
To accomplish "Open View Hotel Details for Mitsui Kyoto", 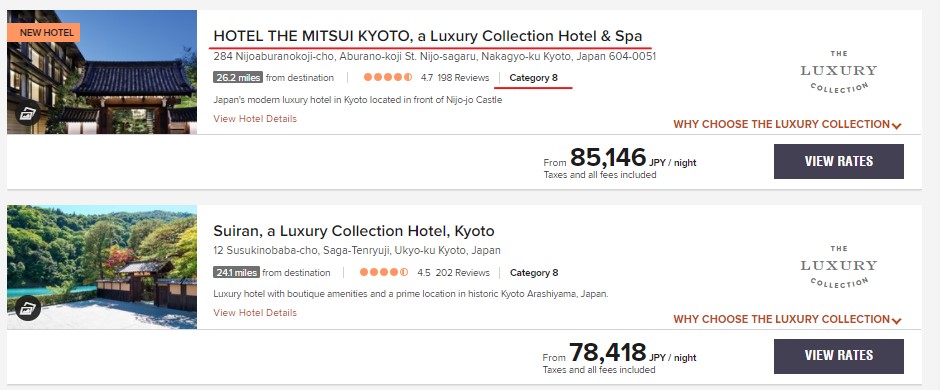I will tap(255, 119).
